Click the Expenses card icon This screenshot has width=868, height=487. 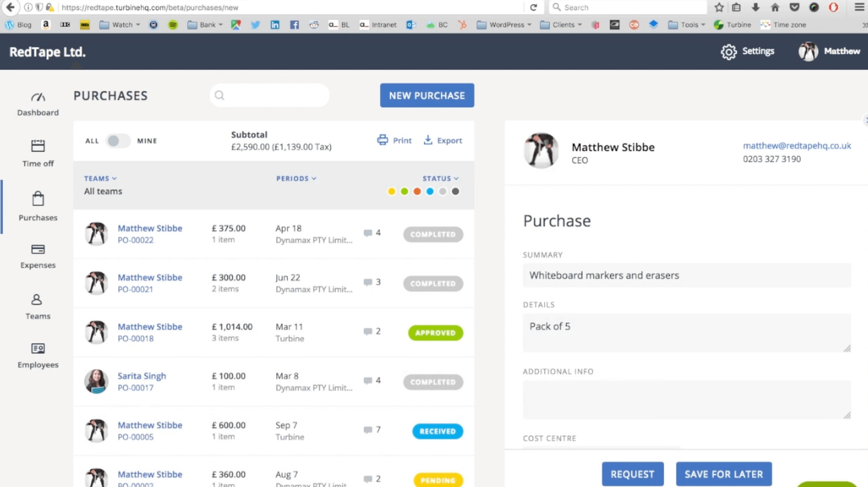[x=38, y=249]
